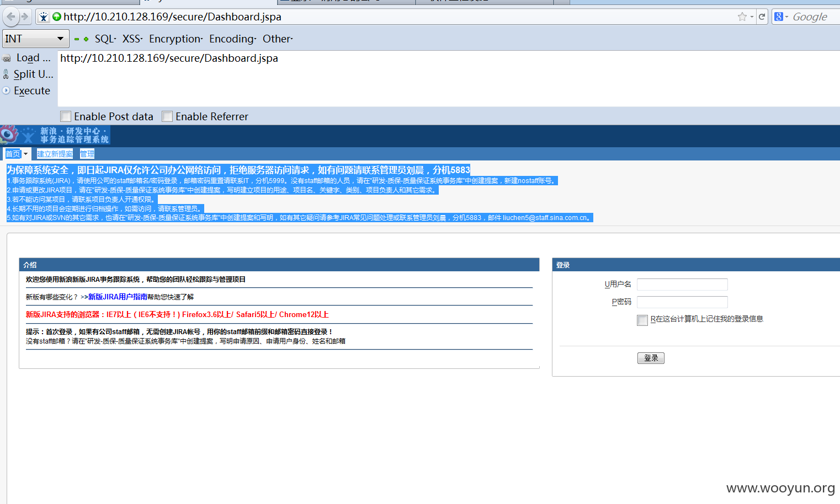Click the line beginning 2.申请或更改JIRA项目
This screenshot has height=504, width=840.
click(223, 190)
